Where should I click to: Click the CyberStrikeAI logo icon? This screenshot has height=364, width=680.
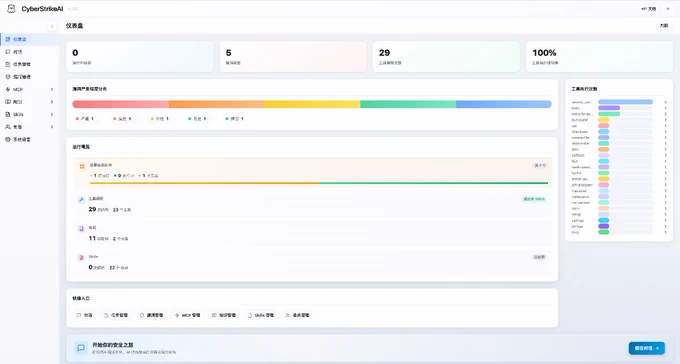(x=11, y=9)
